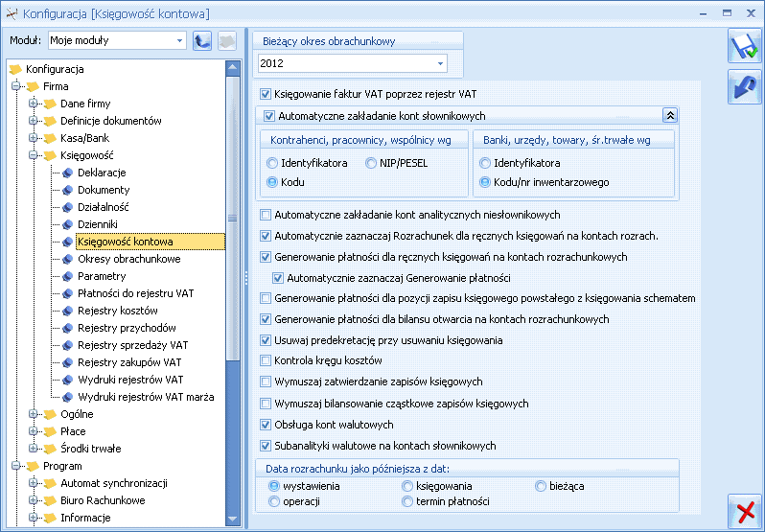Click the Rejestry zakupów VAT icon
The width and height of the screenshot is (765, 532).
pos(68,362)
